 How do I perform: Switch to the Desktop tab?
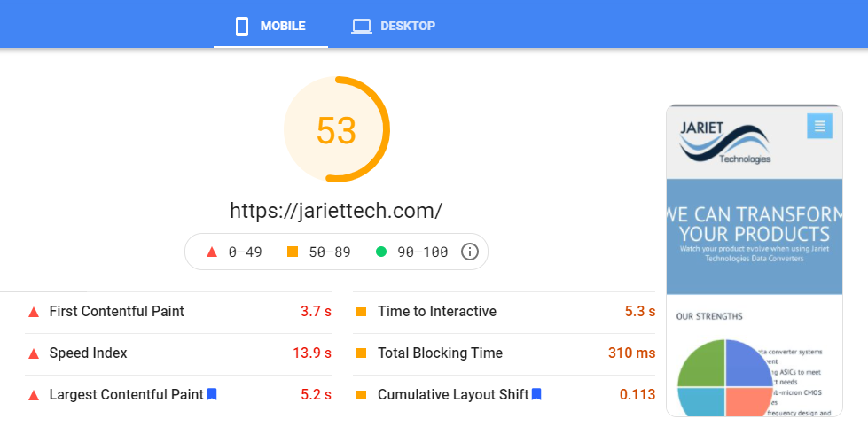click(x=393, y=26)
